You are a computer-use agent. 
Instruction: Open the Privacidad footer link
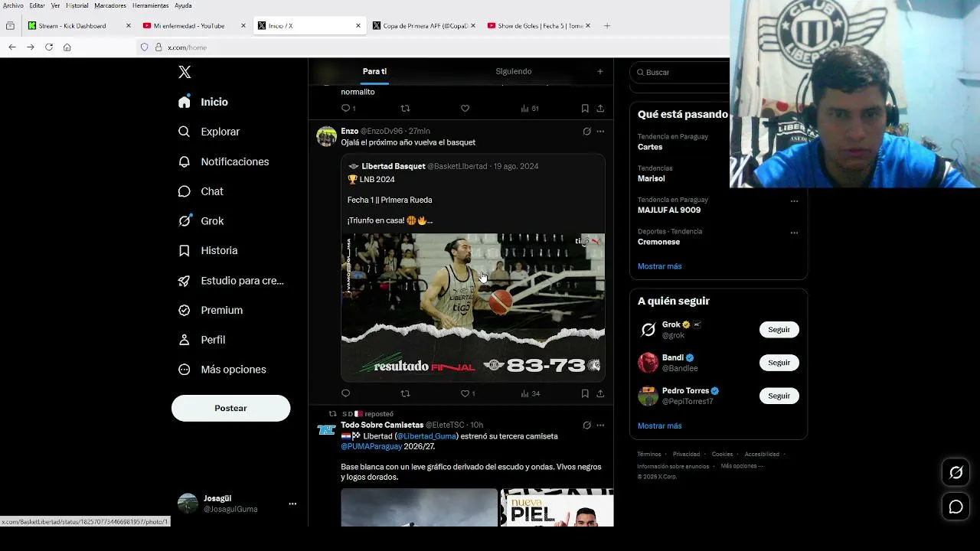click(686, 454)
